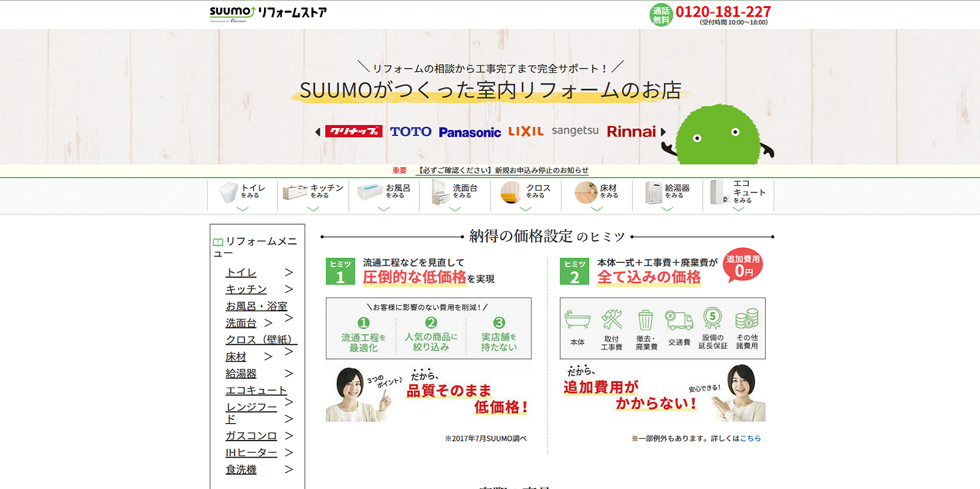Click the wallpaper roll image in category bar
The width and height of the screenshot is (980, 489).
click(511, 192)
